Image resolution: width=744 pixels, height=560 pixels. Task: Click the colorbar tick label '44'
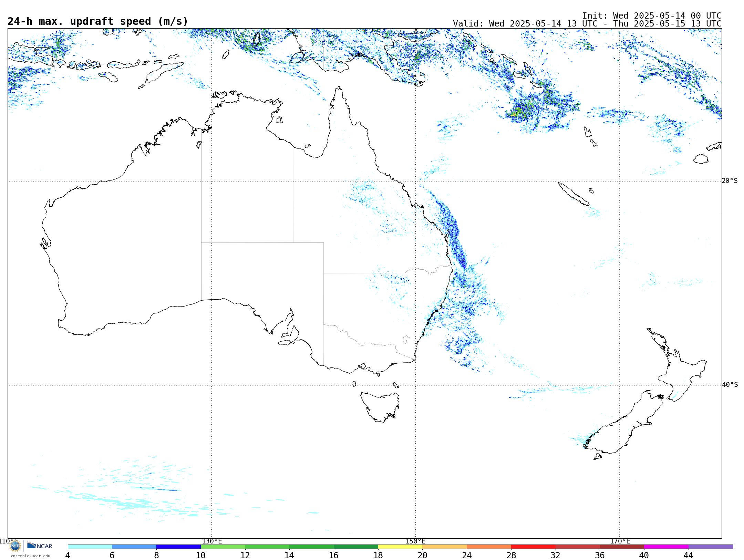(689, 556)
